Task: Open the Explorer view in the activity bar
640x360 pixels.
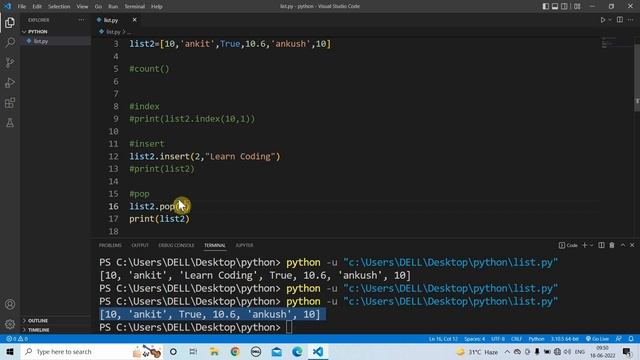Action: [x=10, y=22]
